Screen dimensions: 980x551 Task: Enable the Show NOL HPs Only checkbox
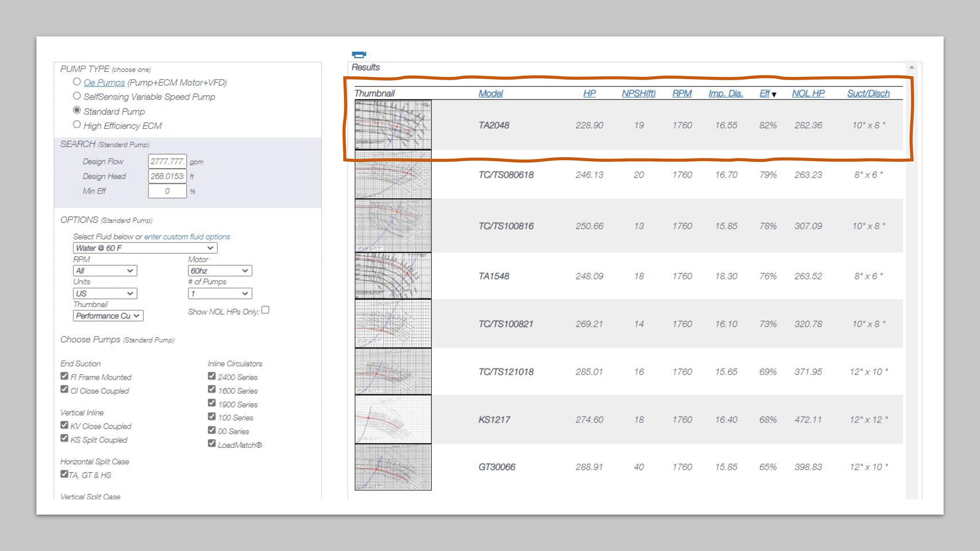coord(265,310)
